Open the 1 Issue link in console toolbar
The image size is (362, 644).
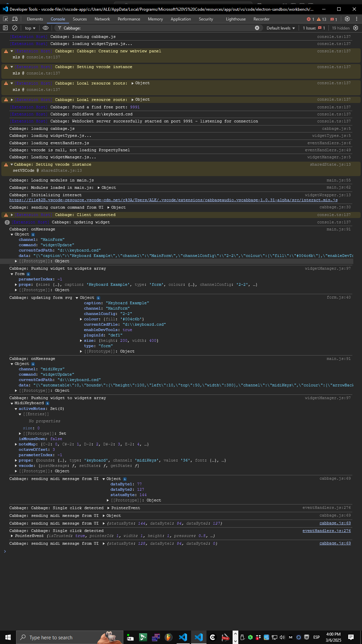[x=314, y=28]
